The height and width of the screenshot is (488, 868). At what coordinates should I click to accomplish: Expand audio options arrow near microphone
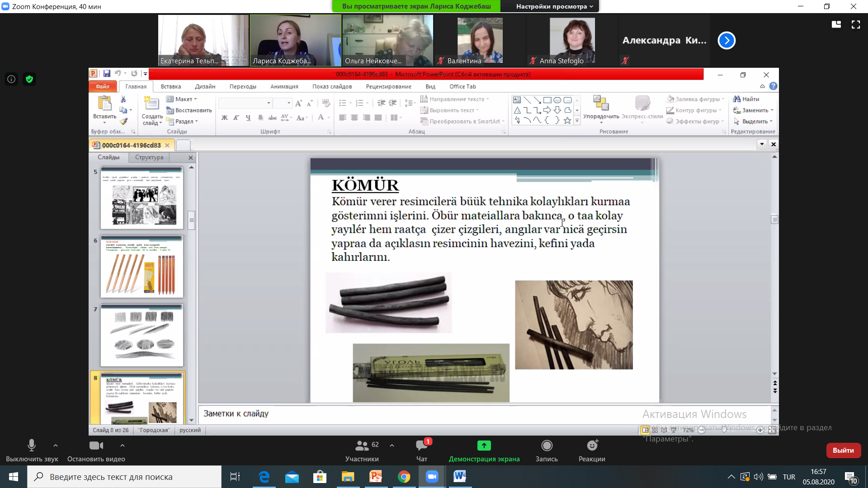point(55,445)
